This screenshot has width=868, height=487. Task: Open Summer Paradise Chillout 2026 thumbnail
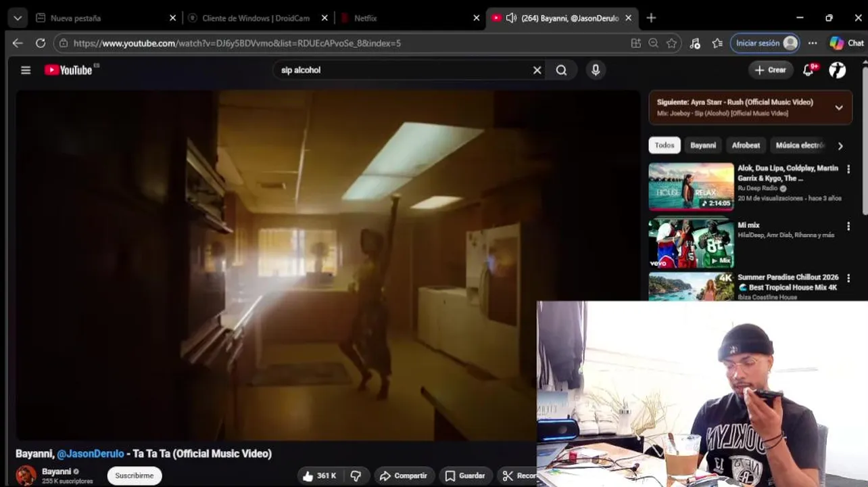[x=691, y=286]
